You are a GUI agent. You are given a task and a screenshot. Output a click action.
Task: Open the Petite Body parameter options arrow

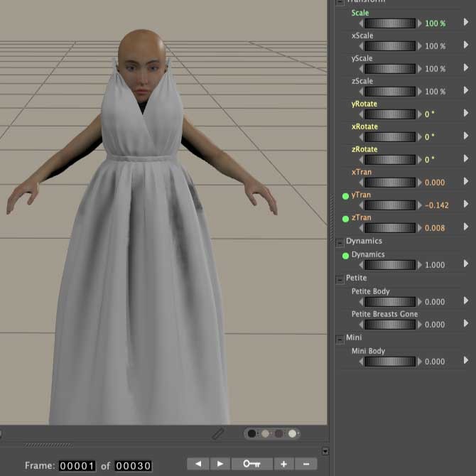pos(466,301)
